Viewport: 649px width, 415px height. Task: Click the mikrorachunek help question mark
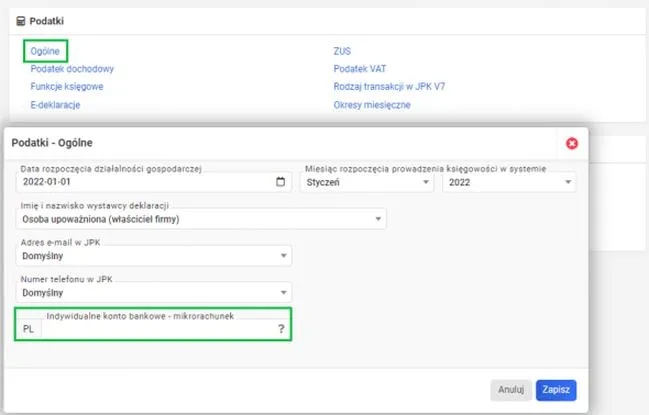pos(281,329)
